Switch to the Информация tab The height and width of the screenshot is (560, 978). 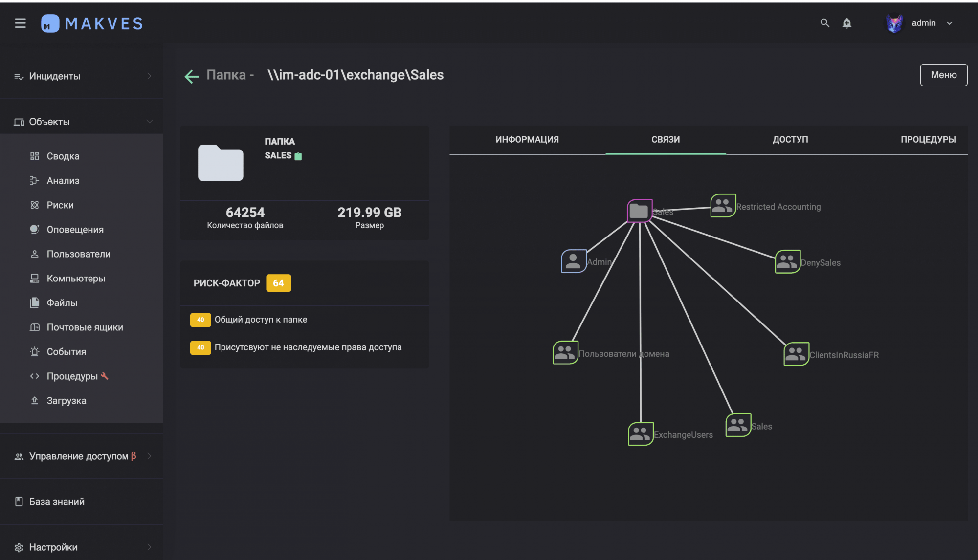(527, 140)
